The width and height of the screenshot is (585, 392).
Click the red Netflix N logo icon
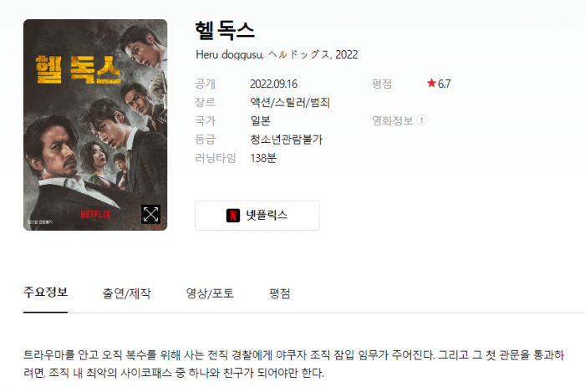[233, 215]
